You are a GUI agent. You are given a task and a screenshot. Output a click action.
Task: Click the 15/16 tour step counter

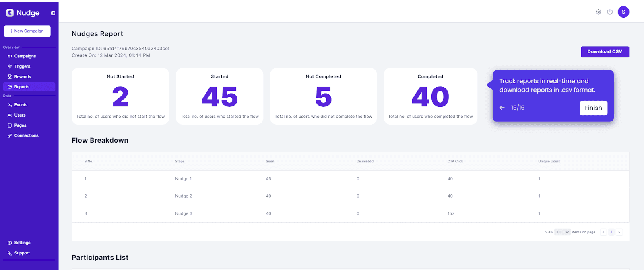click(x=518, y=108)
